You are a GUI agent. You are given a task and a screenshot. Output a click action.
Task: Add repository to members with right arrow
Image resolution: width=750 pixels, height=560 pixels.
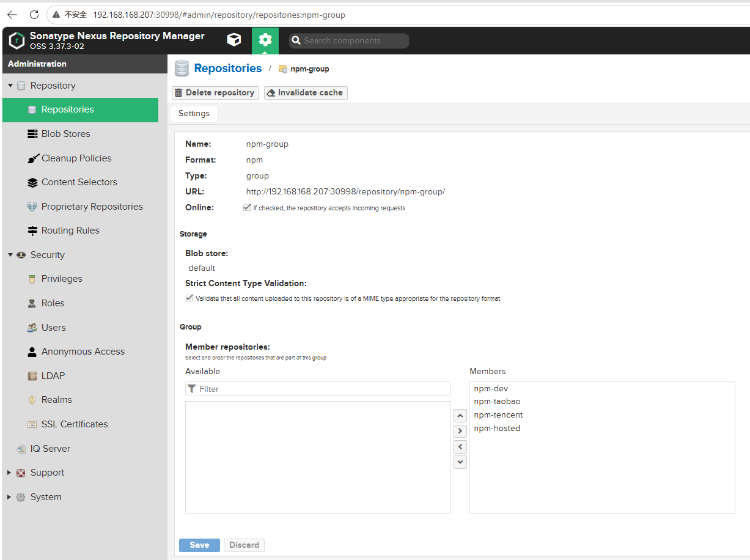click(460, 432)
